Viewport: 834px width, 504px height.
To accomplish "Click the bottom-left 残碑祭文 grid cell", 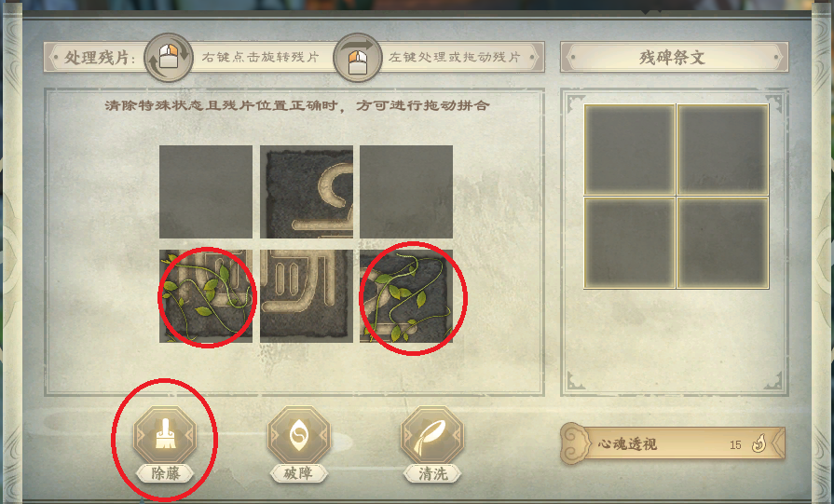I will coord(630,243).
